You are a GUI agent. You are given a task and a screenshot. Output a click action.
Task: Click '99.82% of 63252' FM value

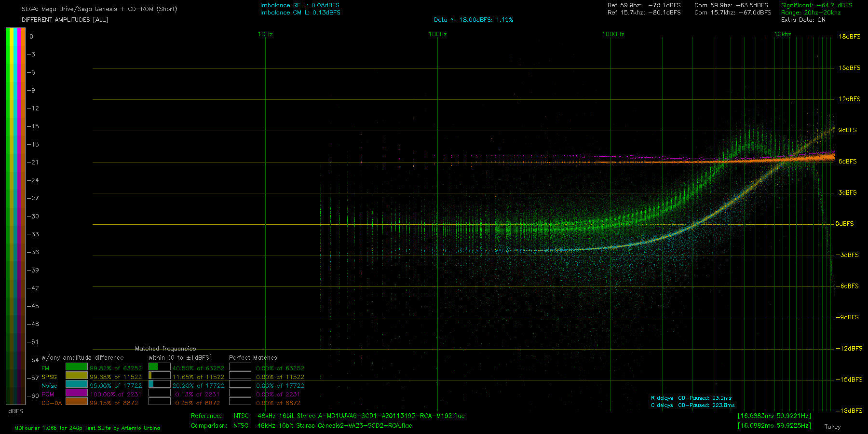pyautogui.click(x=116, y=368)
